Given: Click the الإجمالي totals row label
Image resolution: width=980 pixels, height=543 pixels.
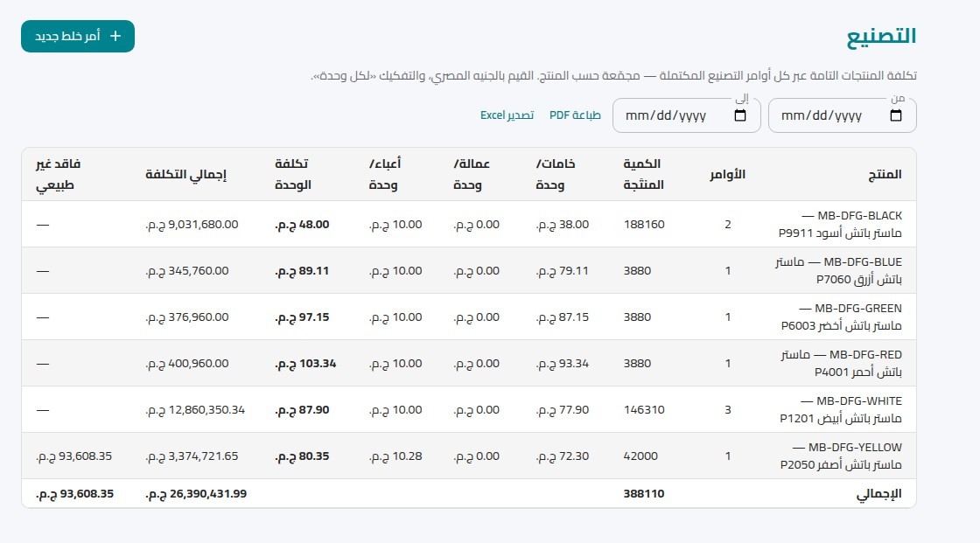Looking at the screenshot, I should coord(878,494).
